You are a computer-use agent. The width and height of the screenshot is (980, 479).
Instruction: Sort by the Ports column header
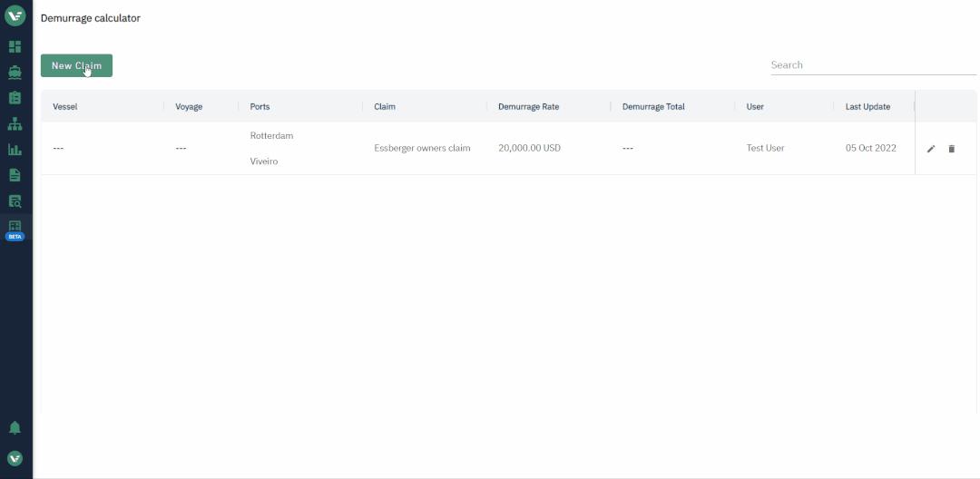[x=260, y=107]
